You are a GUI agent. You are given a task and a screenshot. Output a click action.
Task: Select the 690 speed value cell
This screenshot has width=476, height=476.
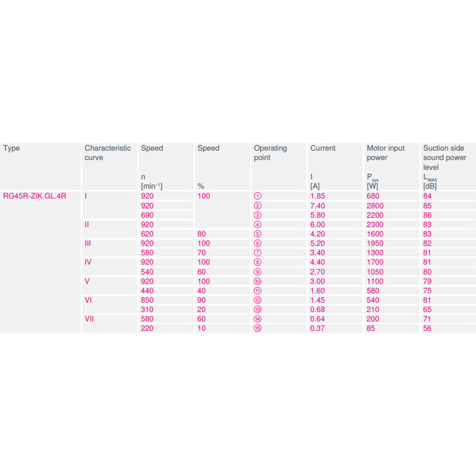[x=147, y=216]
